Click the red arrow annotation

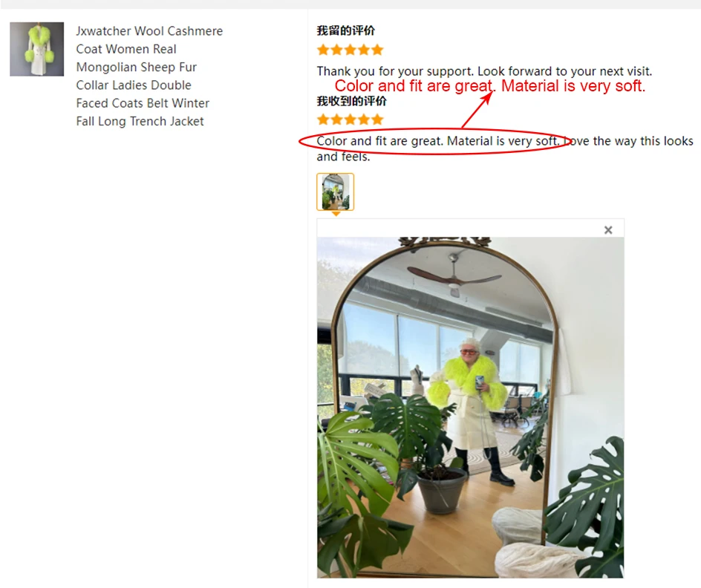[477, 110]
